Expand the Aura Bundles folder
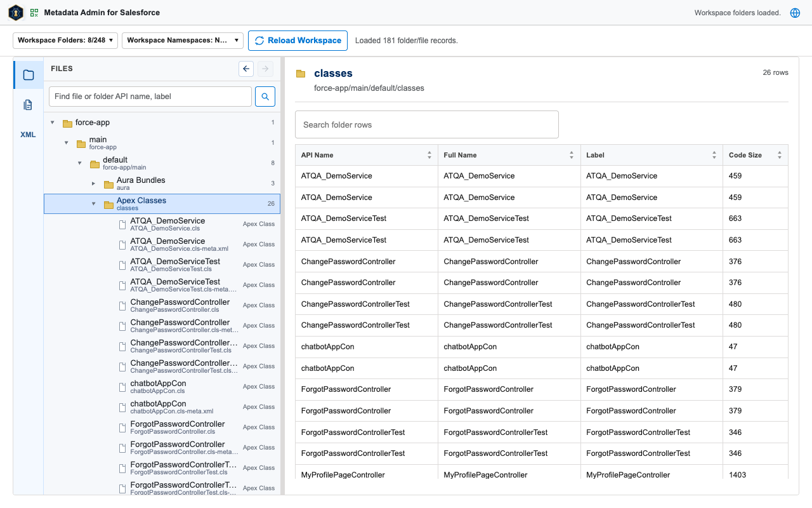The image size is (812, 508). (x=93, y=184)
